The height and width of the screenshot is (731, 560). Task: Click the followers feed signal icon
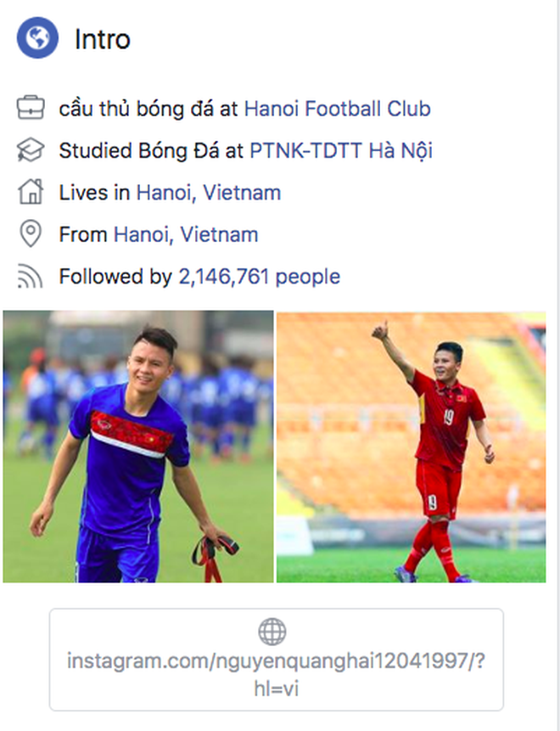(31, 277)
